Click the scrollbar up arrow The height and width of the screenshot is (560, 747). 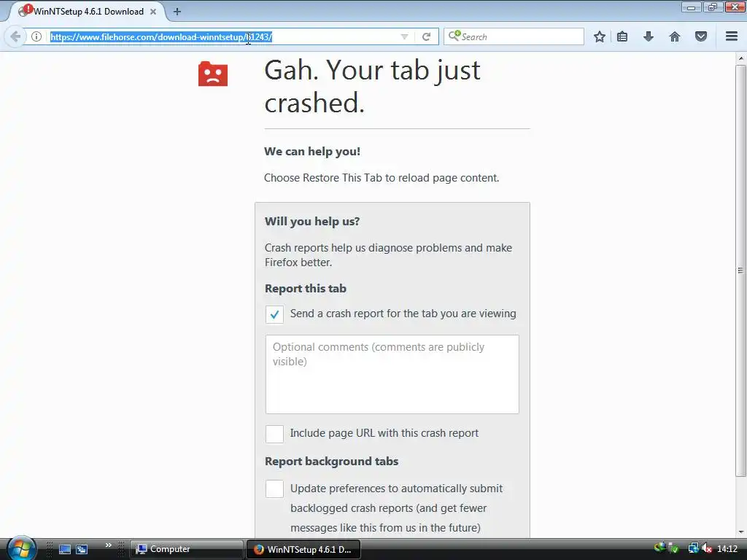pyautogui.click(x=740, y=58)
